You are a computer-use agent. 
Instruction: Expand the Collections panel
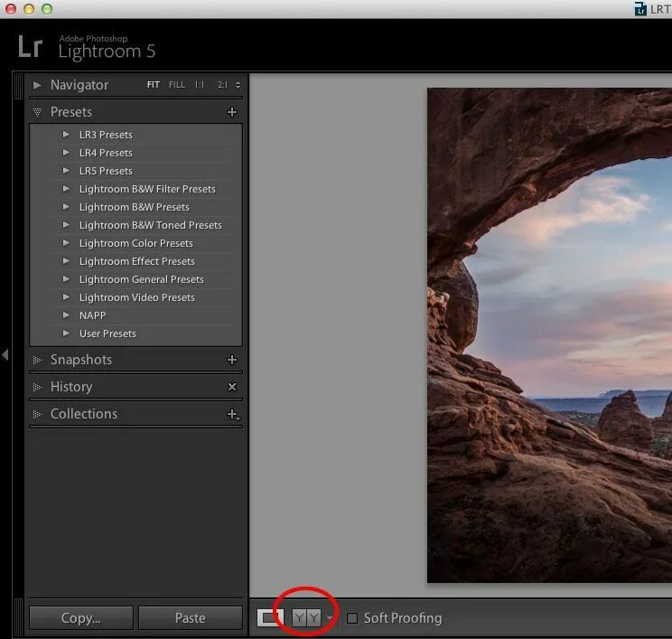(x=37, y=414)
